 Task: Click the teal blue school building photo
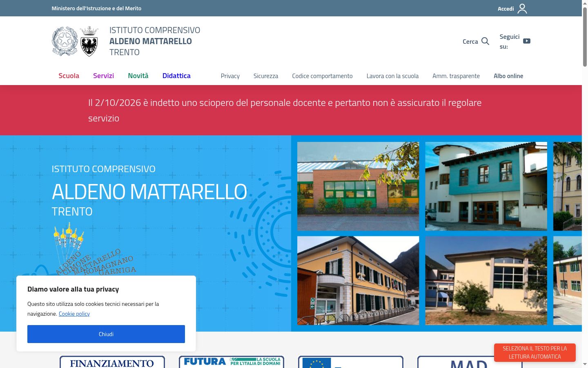click(x=486, y=186)
